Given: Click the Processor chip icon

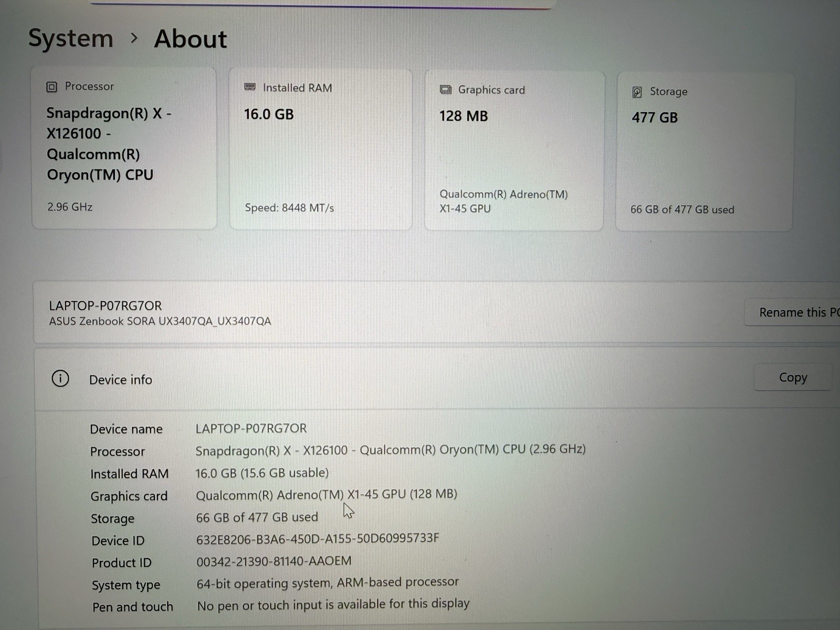Looking at the screenshot, I should pos(51,87).
